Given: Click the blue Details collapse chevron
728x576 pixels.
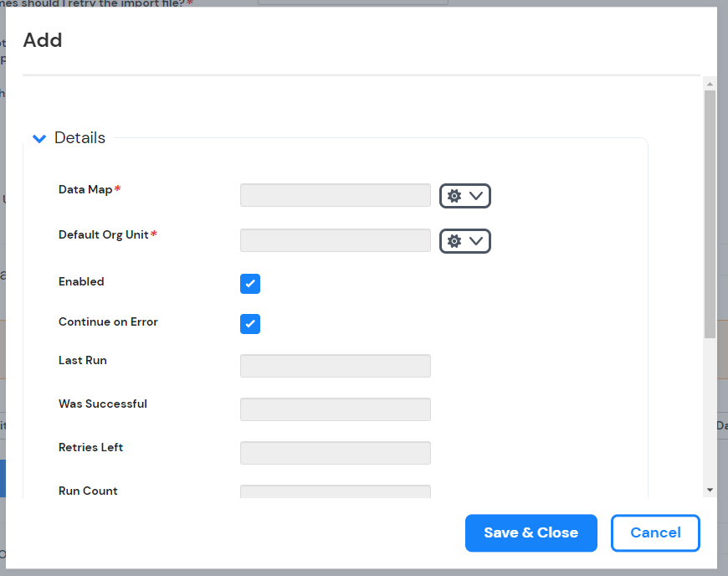Looking at the screenshot, I should [x=38, y=138].
